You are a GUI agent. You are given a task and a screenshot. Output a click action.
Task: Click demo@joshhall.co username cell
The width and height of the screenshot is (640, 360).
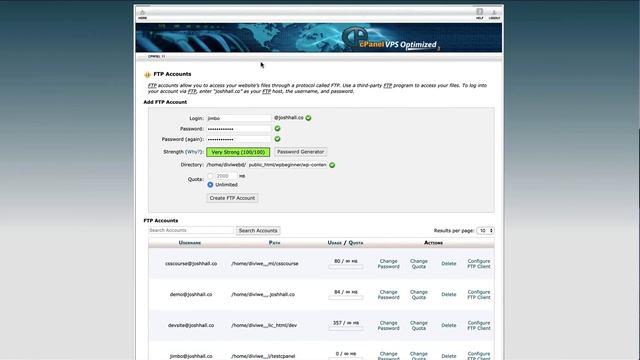(191, 294)
